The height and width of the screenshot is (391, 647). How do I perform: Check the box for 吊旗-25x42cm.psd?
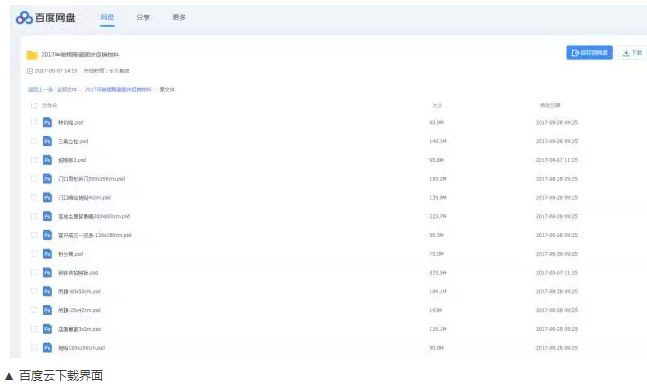(x=34, y=310)
